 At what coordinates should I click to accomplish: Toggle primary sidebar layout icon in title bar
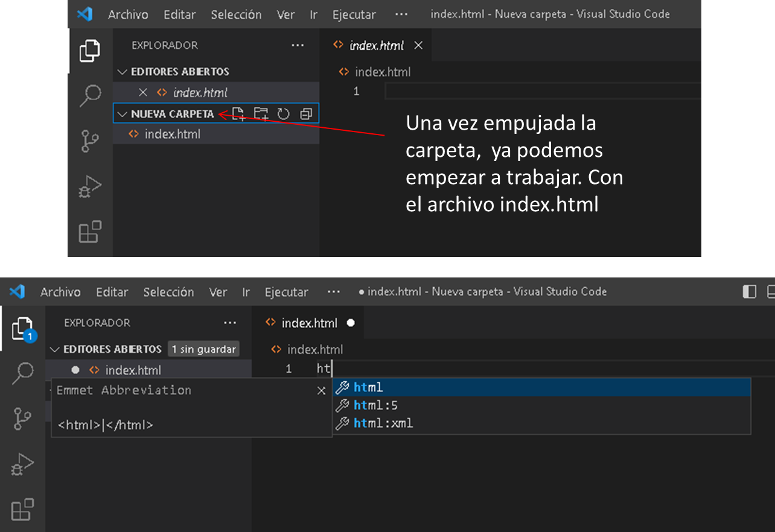[x=749, y=292]
